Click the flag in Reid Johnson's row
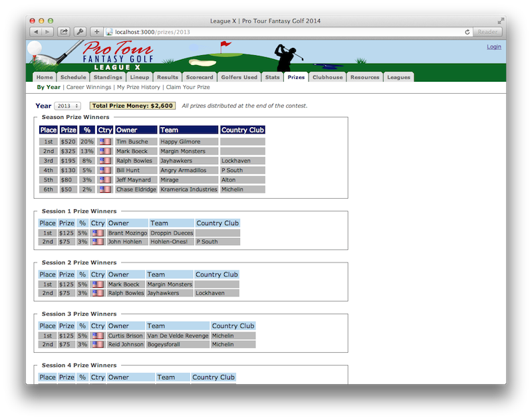Screen dimensions: 532x420 click(98, 344)
